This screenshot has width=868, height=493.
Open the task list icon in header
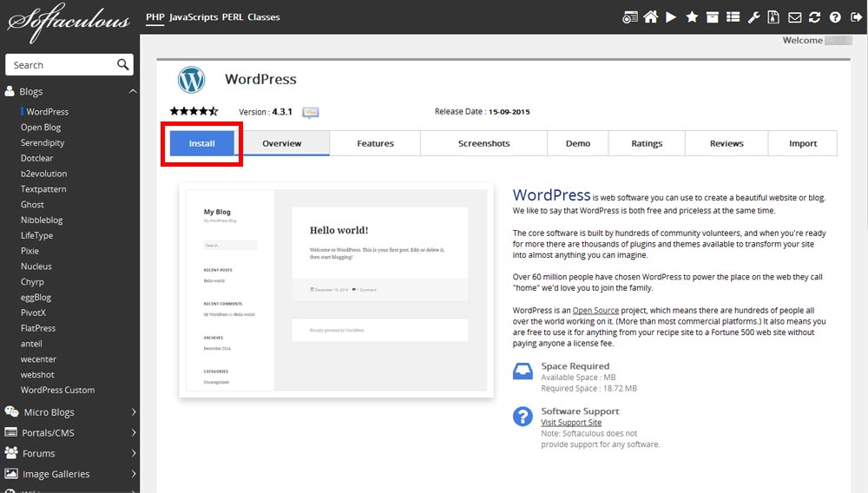[733, 17]
